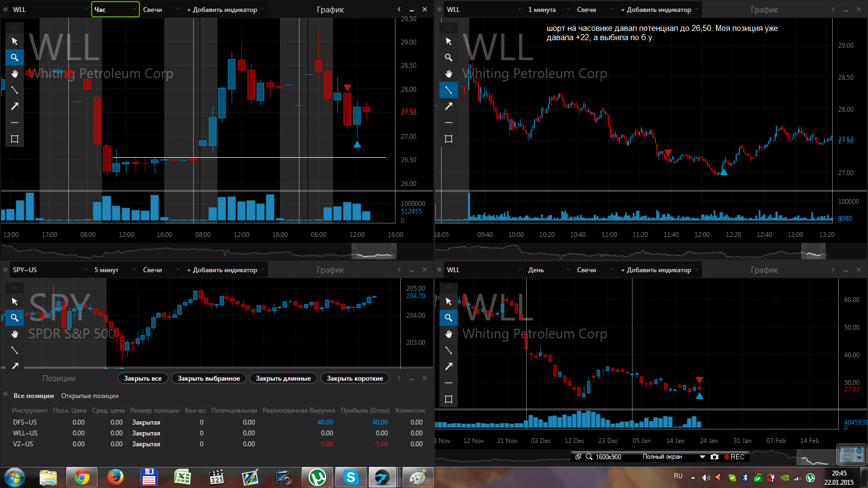This screenshot has height=488, width=868.
Task: Select pointer tool in SPY 5-minute chart
Action: 15,301
